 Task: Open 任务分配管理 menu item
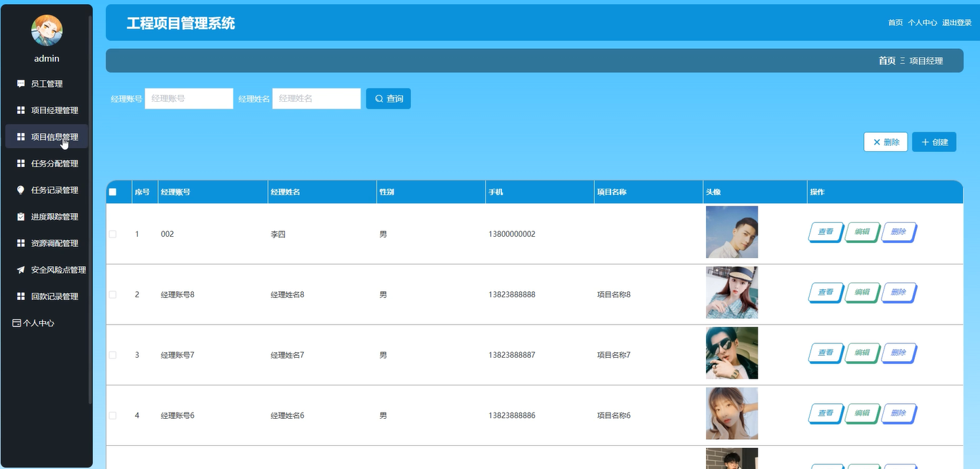pos(47,164)
